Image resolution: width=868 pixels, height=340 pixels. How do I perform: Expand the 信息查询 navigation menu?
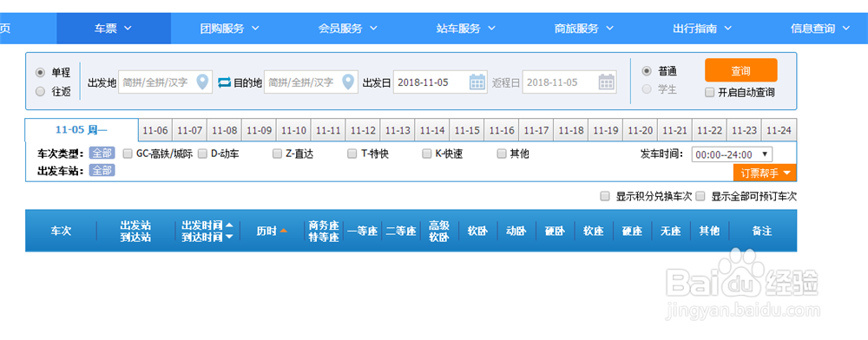(x=820, y=29)
